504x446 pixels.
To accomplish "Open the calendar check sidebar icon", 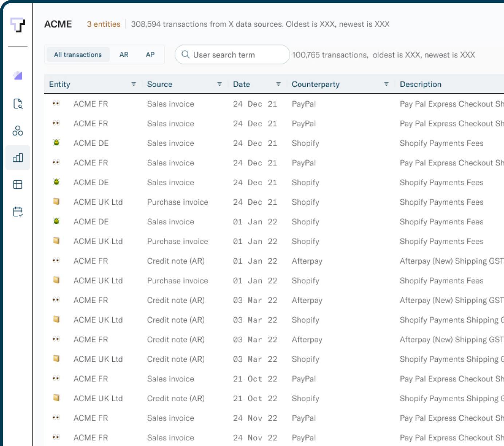I will click(x=18, y=212).
